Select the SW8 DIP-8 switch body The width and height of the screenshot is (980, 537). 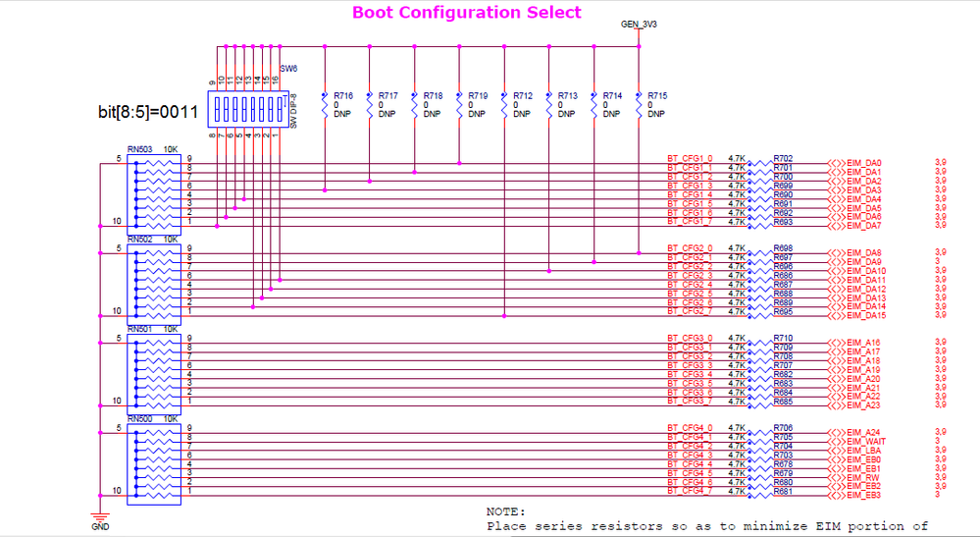248,109
